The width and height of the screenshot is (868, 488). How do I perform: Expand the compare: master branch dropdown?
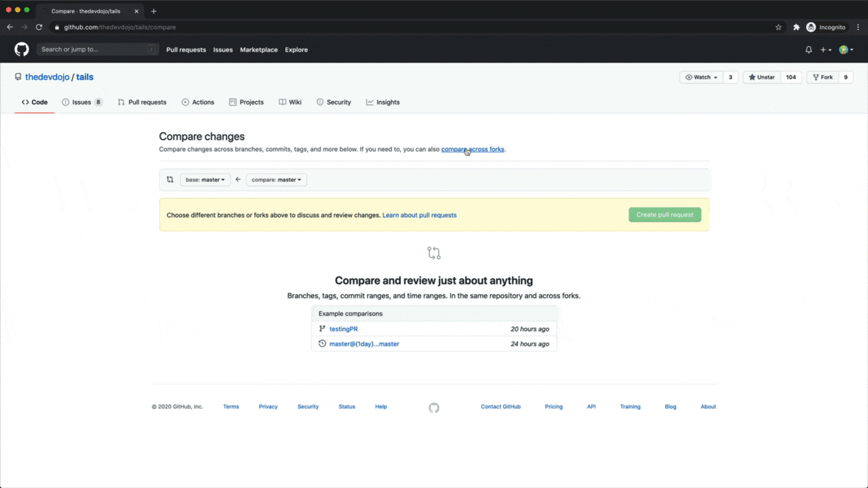tap(276, 180)
